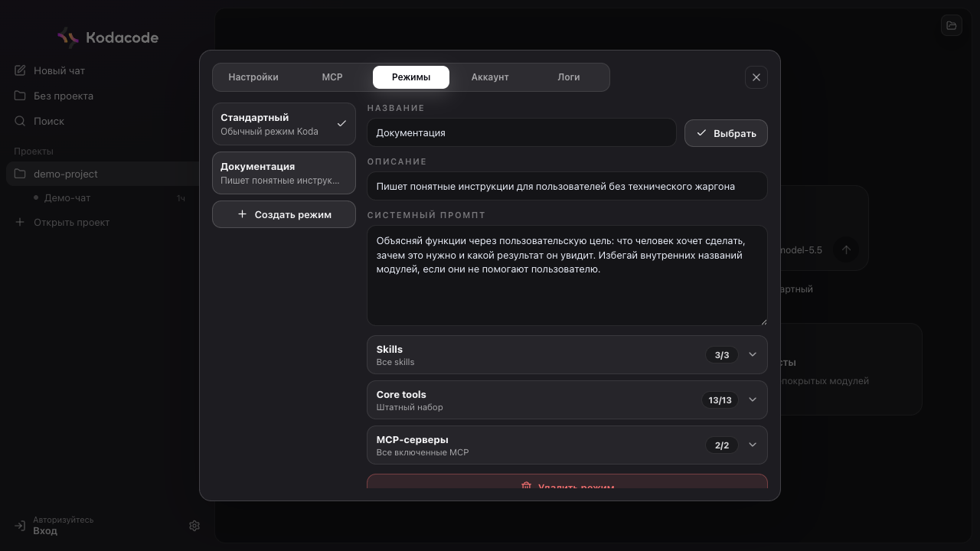Viewport: 980px width, 551px height.
Task: Click the Core tools chevron arrow
Action: tap(753, 399)
